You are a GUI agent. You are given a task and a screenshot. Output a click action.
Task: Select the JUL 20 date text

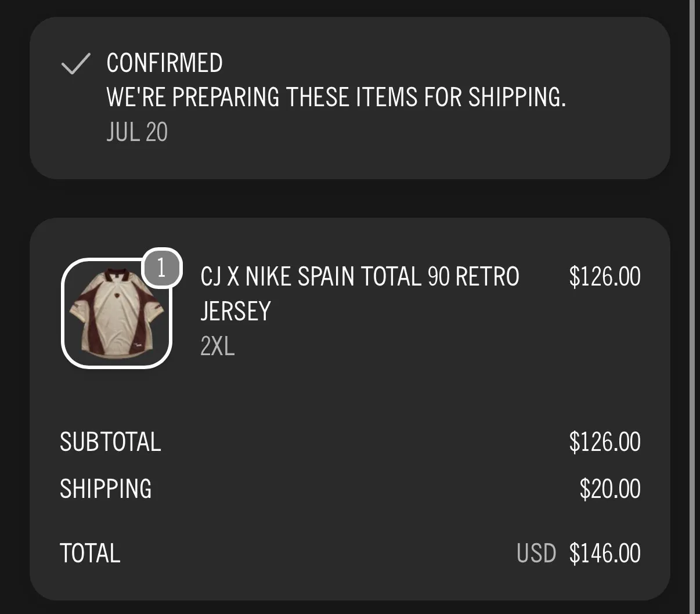[x=137, y=132]
